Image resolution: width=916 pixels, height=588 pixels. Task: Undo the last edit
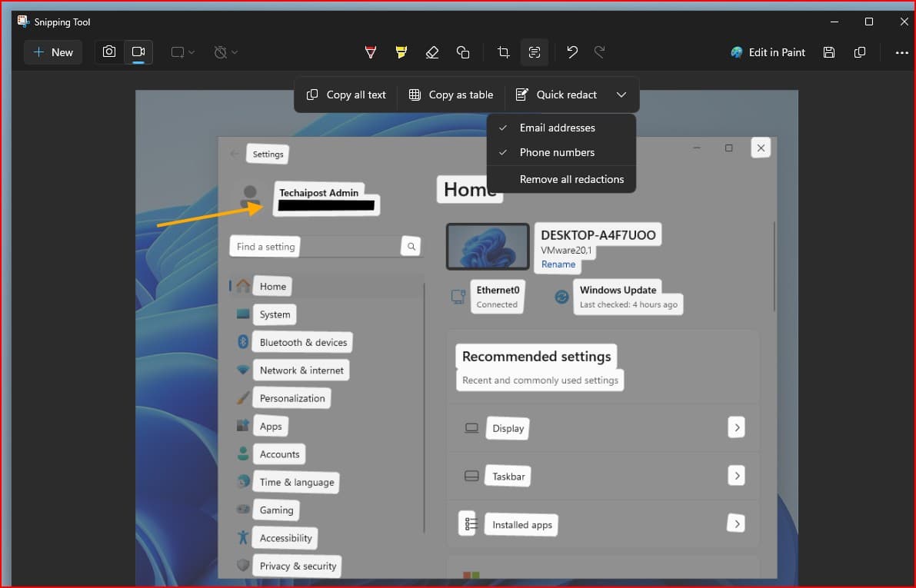(x=571, y=52)
